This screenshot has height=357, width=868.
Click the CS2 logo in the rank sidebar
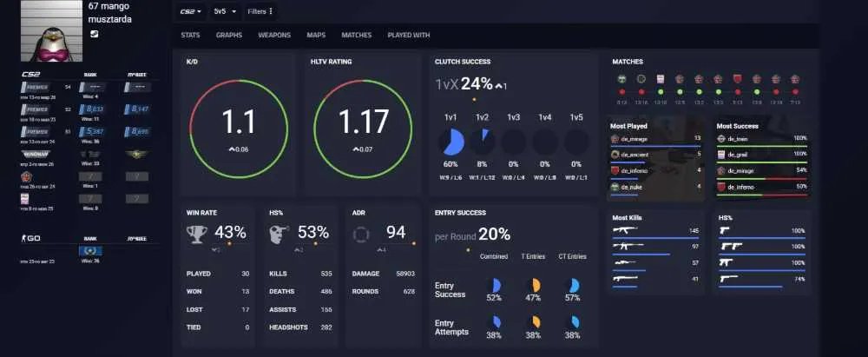pyautogui.click(x=31, y=75)
